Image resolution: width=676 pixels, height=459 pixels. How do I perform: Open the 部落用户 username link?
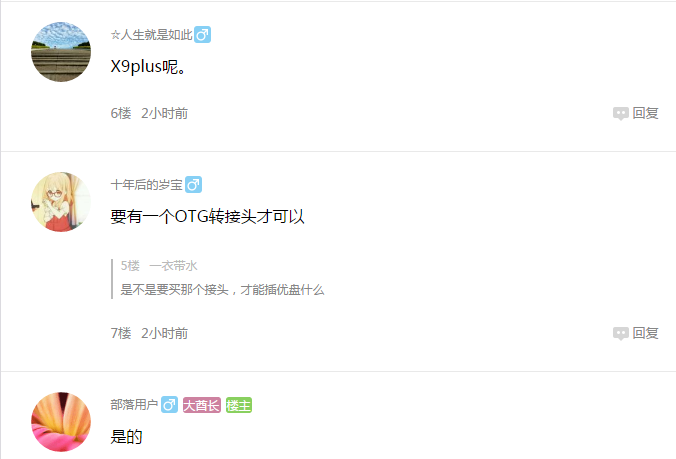(135, 405)
